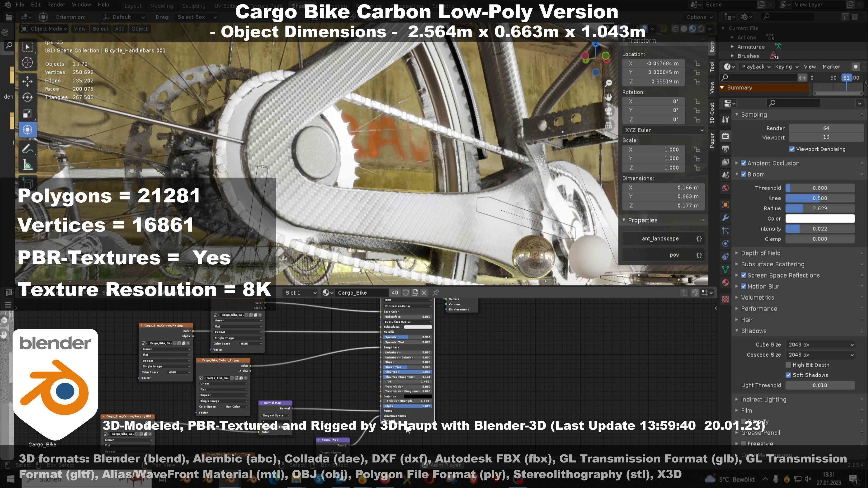Open the Render menu
The image size is (868, 488).
pyautogui.click(x=56, y=5)
